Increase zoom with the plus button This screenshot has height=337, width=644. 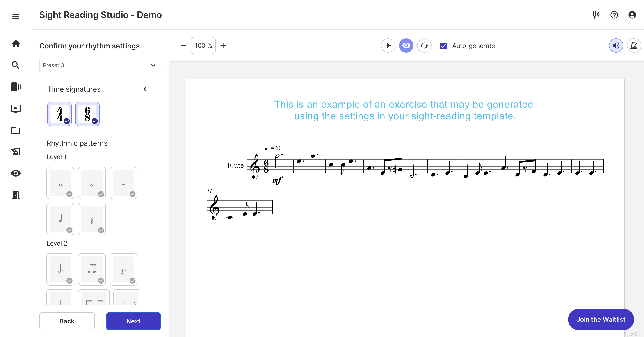(223, 46)
